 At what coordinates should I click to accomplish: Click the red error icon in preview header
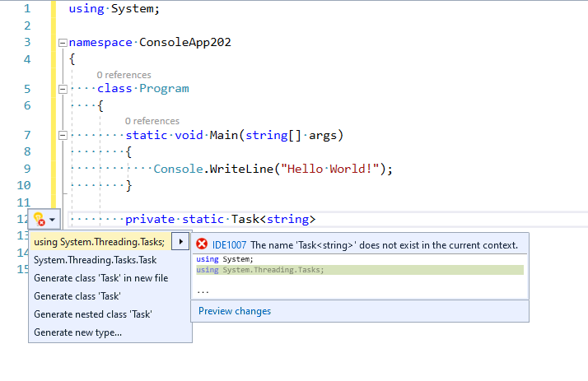202,244
